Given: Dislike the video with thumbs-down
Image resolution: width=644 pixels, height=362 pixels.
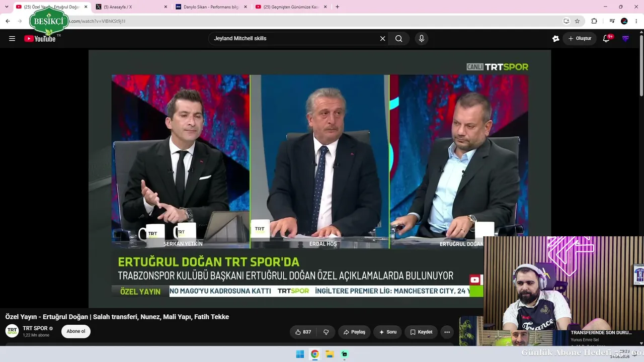Looking at the screenshot, I should [x=326, y=332].
